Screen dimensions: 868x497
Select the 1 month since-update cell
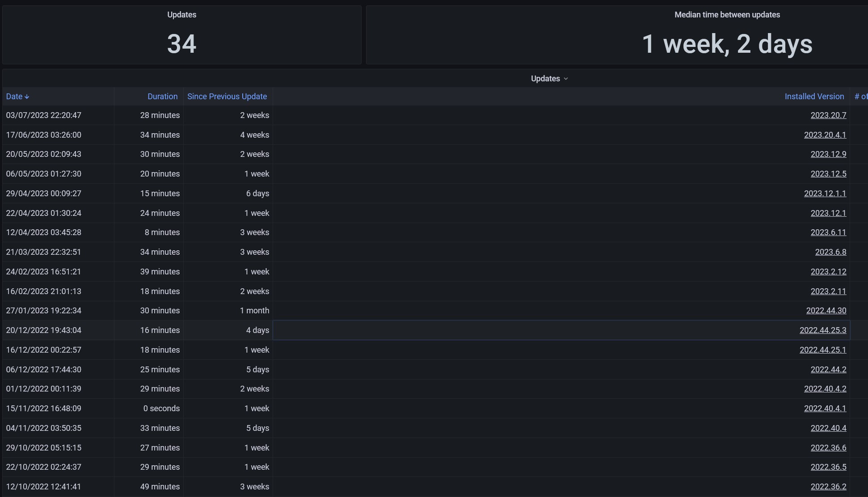[254, 311]
